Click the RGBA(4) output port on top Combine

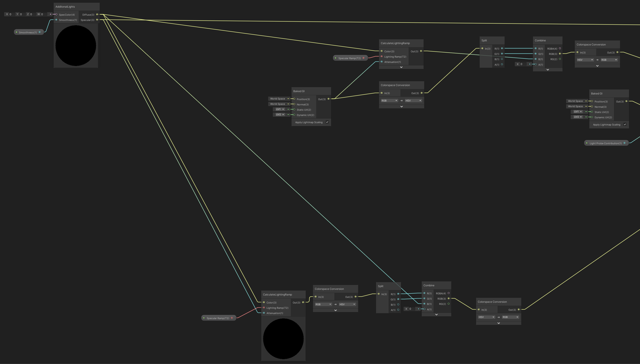pos(560,48)
